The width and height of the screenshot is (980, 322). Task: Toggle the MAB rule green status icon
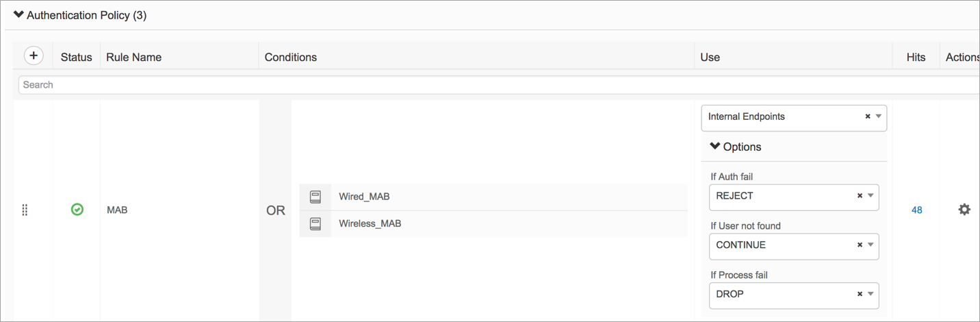point(77,210)
